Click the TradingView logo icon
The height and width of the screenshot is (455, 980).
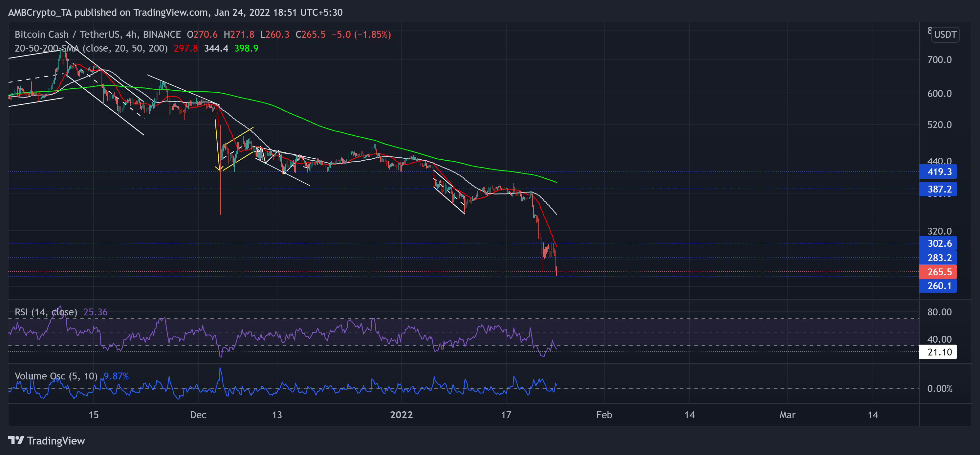coord(16,441)
